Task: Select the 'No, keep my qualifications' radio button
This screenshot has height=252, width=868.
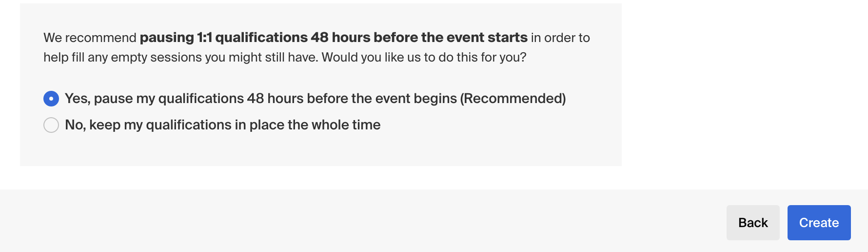Action: click(x=51, y=125)
